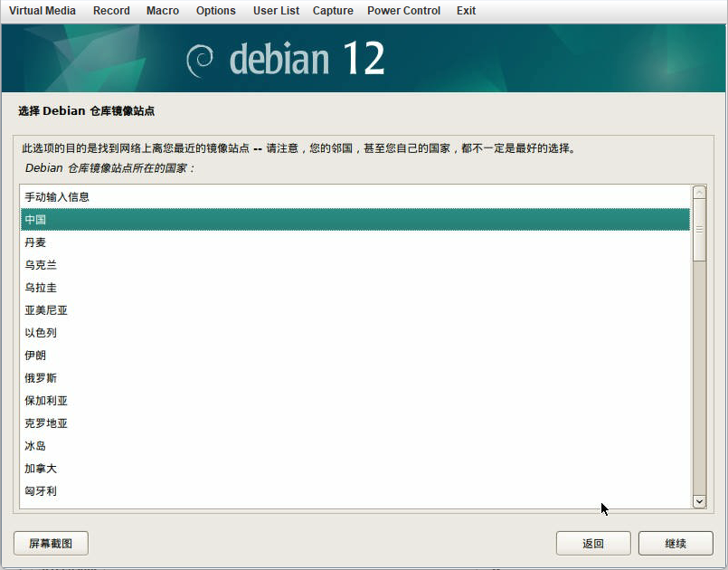Open the Power Control menu

(x=403, y=11)
